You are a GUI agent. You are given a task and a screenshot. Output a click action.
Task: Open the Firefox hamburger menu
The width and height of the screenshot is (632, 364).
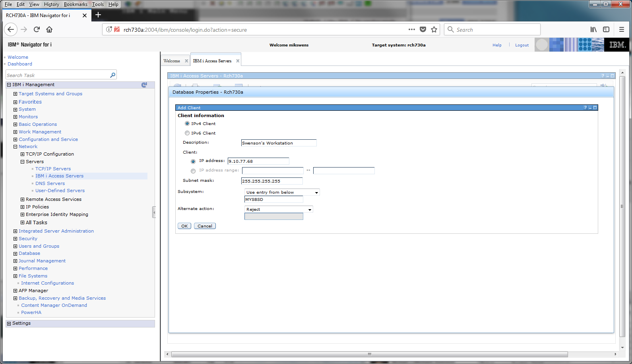click(622, 29)
